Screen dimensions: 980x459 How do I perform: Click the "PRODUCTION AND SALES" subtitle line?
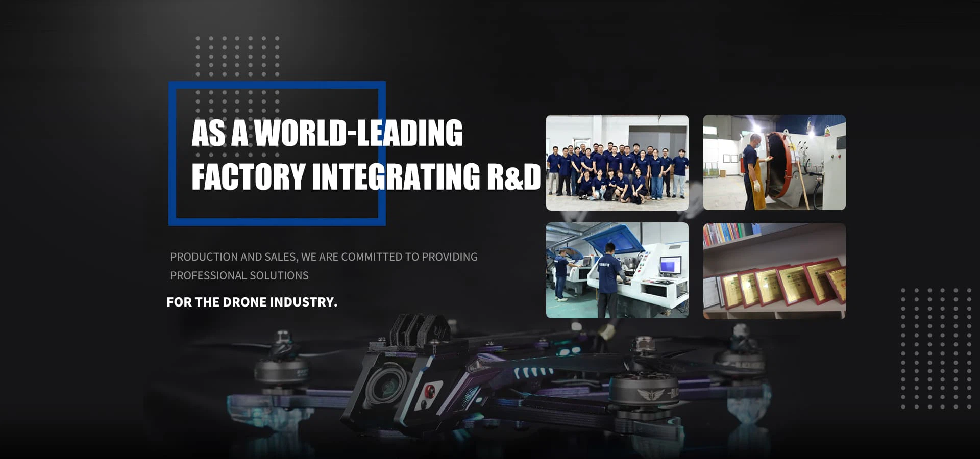coord(324,257)
